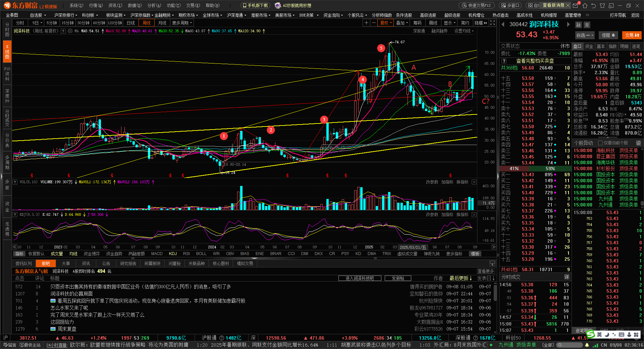The height and width of the screenshot is (349, 644).
Task: Open forum post 润泽科技的必赢局面
Action: pyautogui.click(x=71, y=294)
